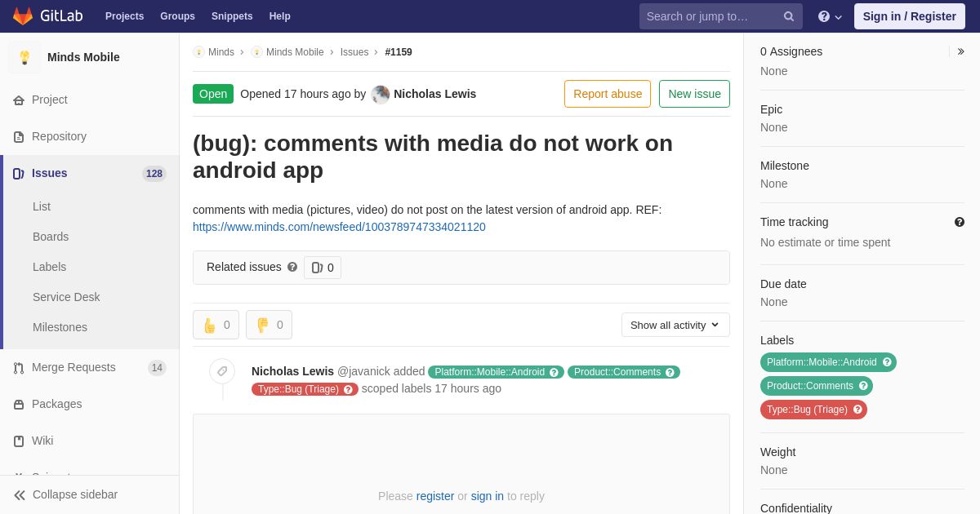Click Nicholas Lewis author avatar
980x514 pixels.
coord(381,95)
